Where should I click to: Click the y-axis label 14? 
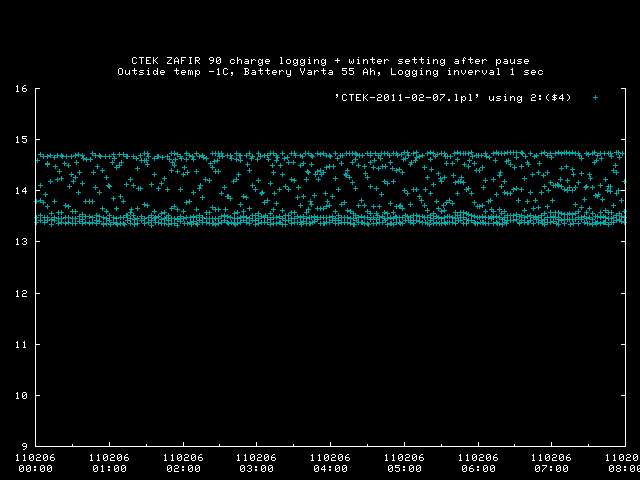[x=20, y=191]
